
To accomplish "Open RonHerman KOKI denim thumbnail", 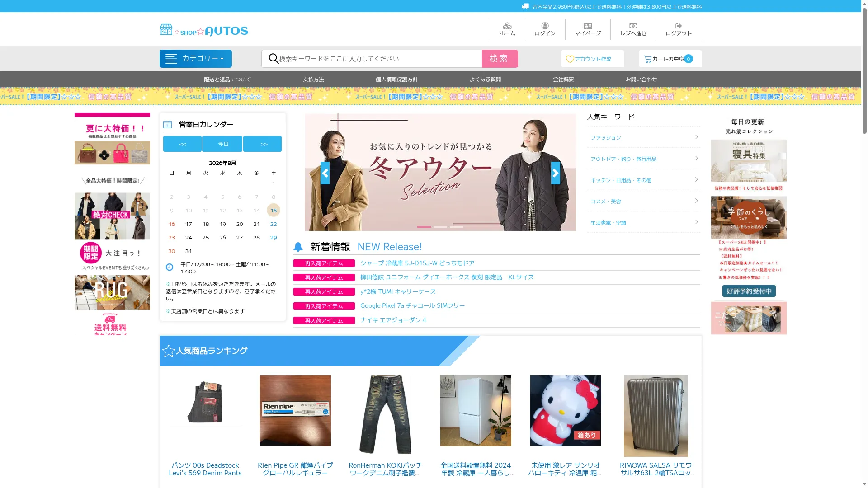I will tap(385, 415).
